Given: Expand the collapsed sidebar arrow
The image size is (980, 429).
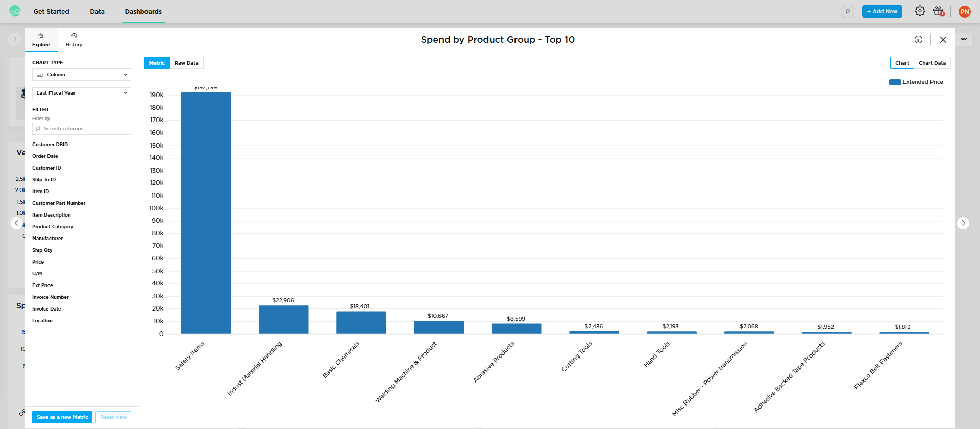Looking at the screenshot, I should [15, 39].
